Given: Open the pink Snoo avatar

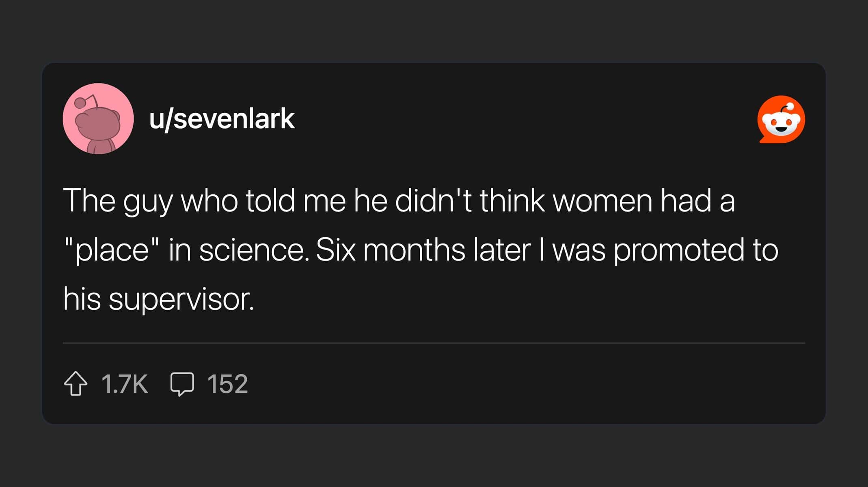Looking at the screenshot, I should click(98, 119).
